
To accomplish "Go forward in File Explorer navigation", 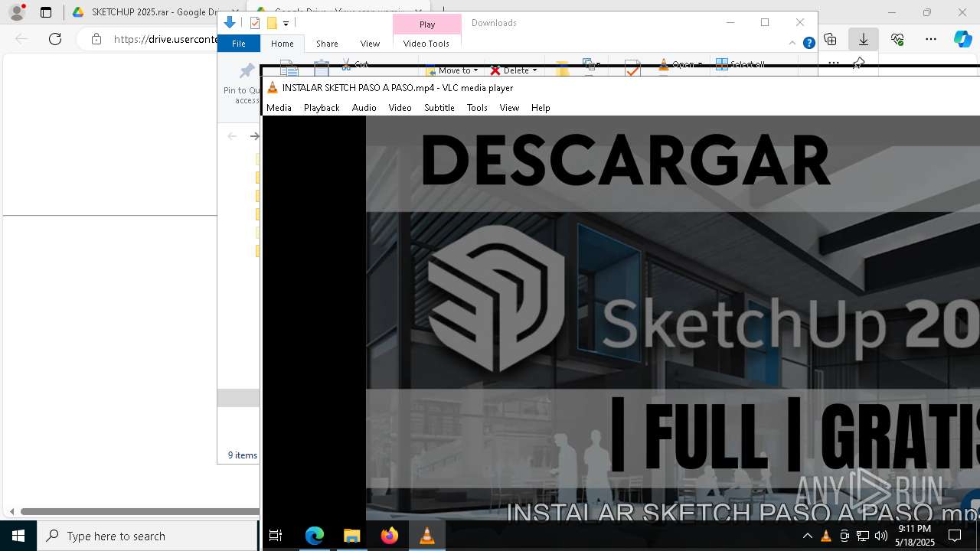I will click(x=255, y=136).
